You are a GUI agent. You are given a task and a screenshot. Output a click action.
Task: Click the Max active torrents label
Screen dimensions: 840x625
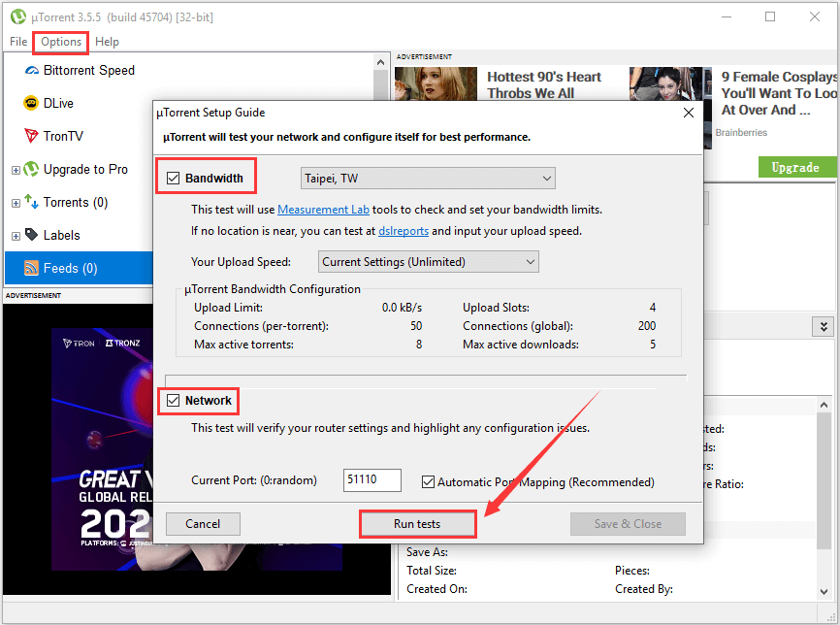[243, 345]
